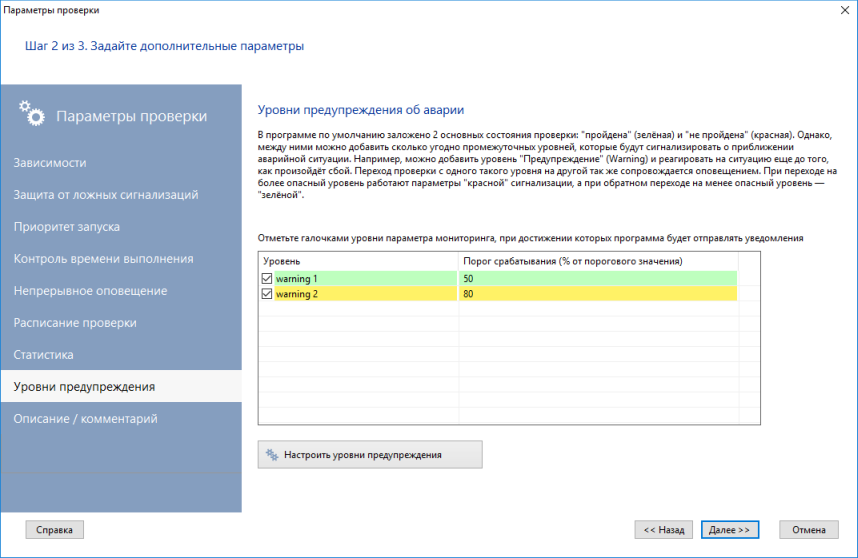Toggle the warning 1 checkbox

267,279
